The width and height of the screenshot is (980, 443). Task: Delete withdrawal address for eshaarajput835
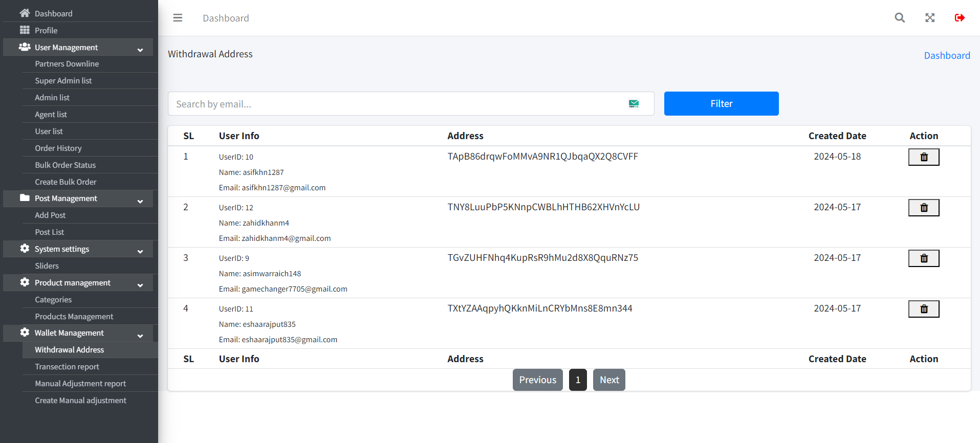point(923,309)
